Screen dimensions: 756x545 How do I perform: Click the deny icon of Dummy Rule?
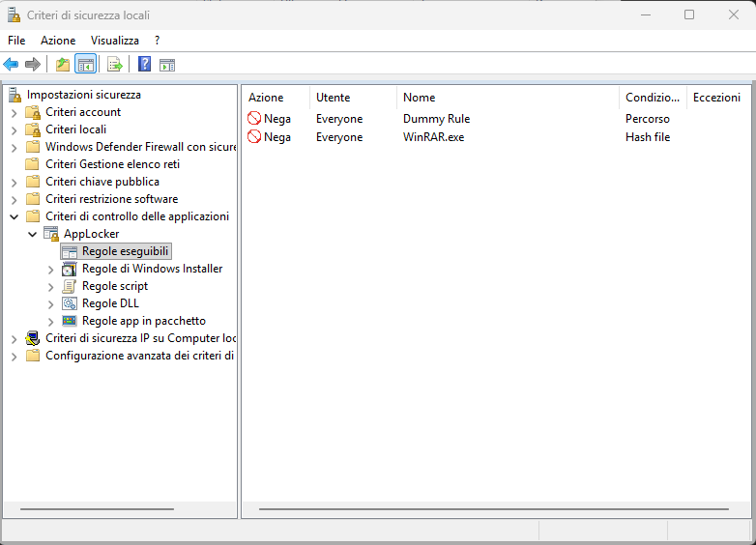pos(254,119)
